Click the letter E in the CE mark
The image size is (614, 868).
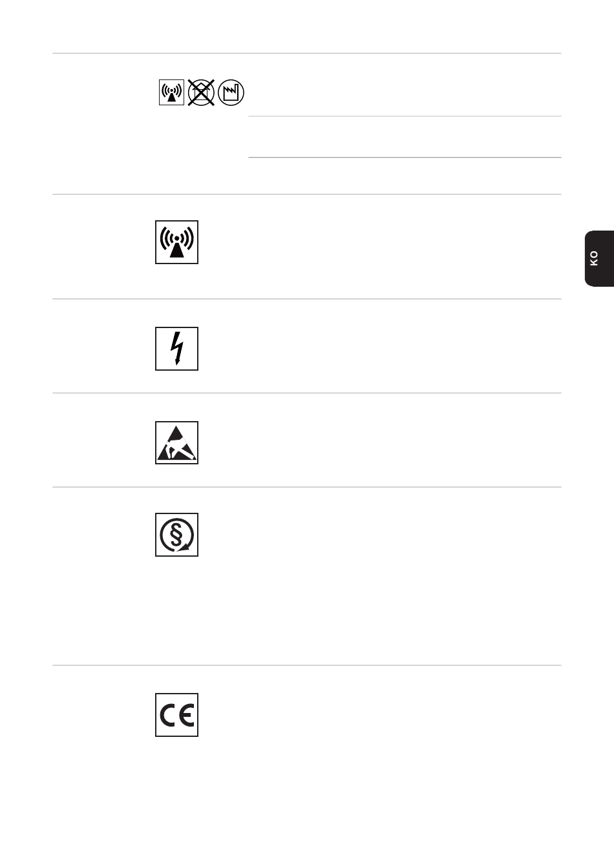[x=186, y=716]
